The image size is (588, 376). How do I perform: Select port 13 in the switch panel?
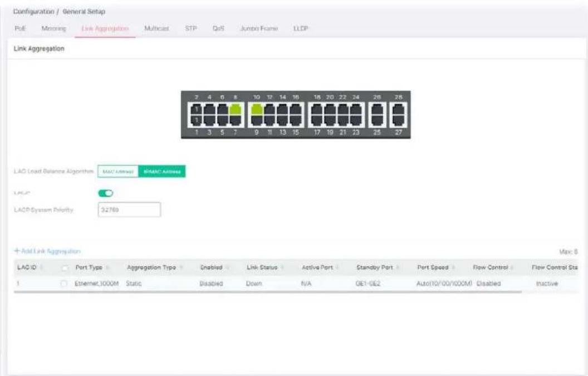283,120
